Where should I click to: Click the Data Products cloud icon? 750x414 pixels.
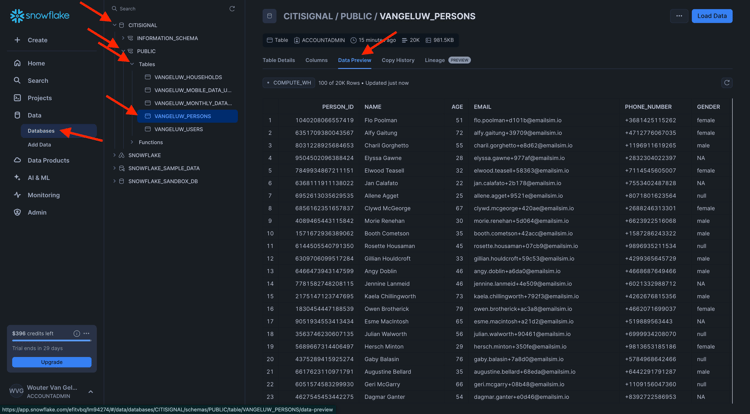pyautogui.click(x=17, y=160)
